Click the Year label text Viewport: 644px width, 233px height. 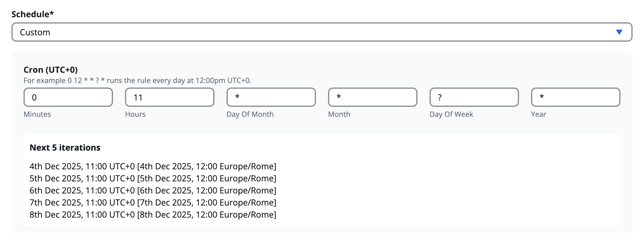[x=539, y=114]
